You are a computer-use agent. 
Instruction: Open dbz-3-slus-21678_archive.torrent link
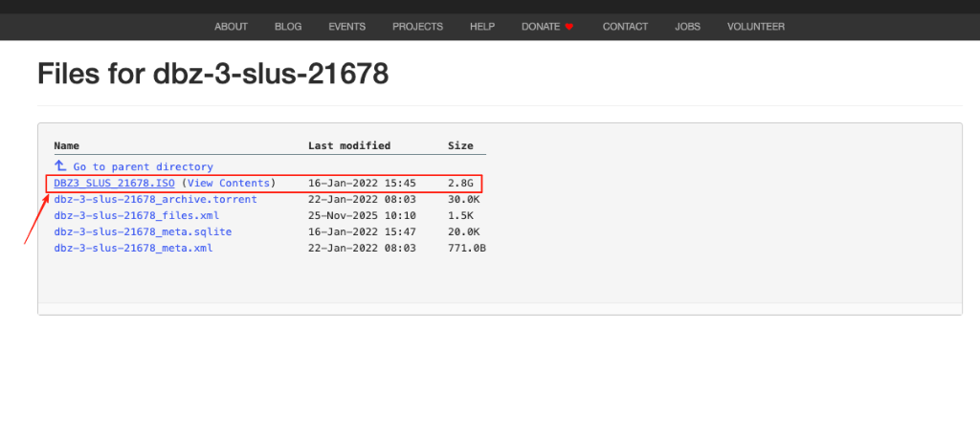(x=156, y=199)
